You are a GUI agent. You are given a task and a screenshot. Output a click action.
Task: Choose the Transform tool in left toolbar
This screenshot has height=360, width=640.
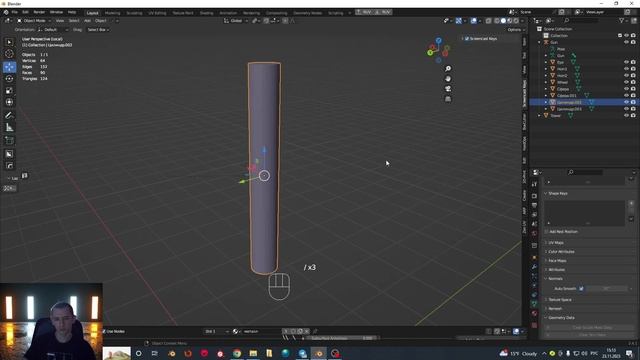(x=9, y=102)
